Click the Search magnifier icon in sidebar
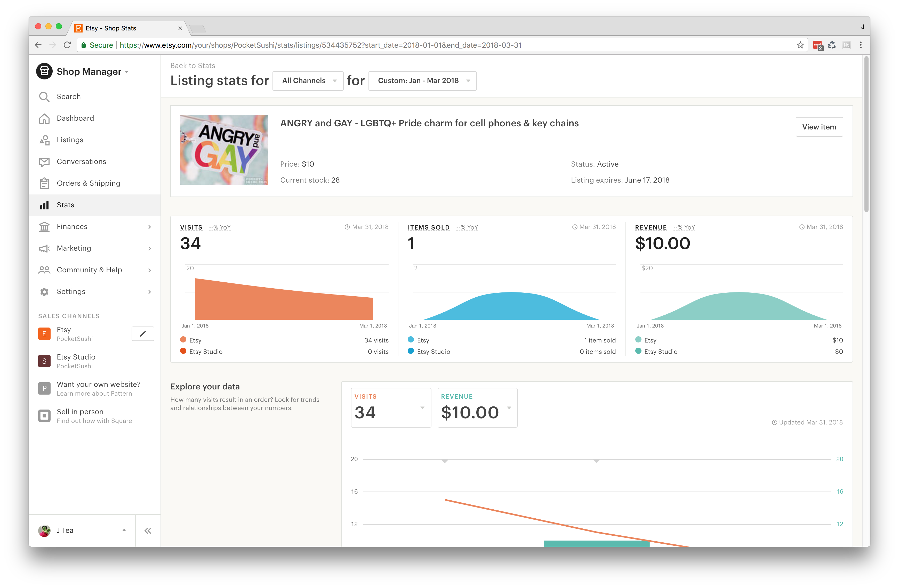Image resolution: width=899 pixels, height=588 pixels. click(44, 97)
